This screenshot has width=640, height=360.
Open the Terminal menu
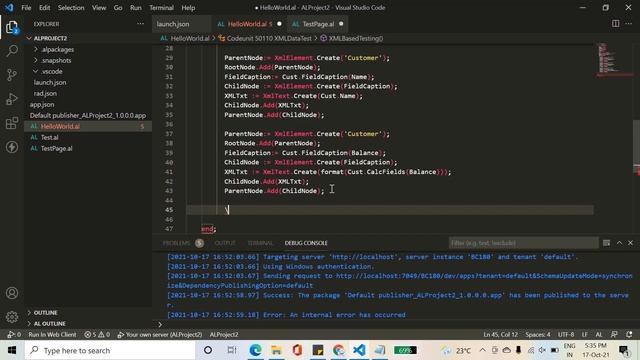pyautogui.click(x=161, y=8)
